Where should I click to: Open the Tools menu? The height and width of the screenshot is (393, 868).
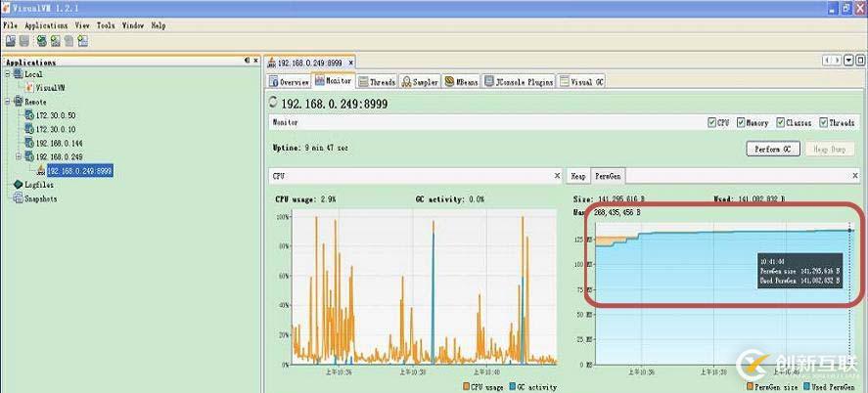(x=106, y=25)
